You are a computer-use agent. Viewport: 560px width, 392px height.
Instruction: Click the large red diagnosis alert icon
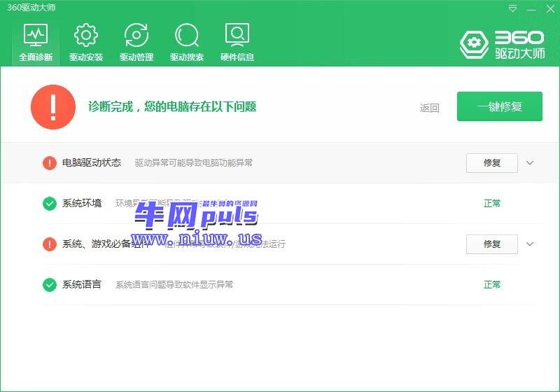tap(53, 106)
